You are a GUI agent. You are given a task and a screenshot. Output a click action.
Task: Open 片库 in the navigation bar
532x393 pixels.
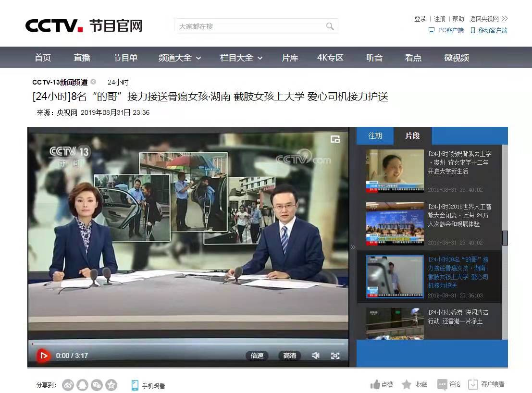tap(290, 58)
